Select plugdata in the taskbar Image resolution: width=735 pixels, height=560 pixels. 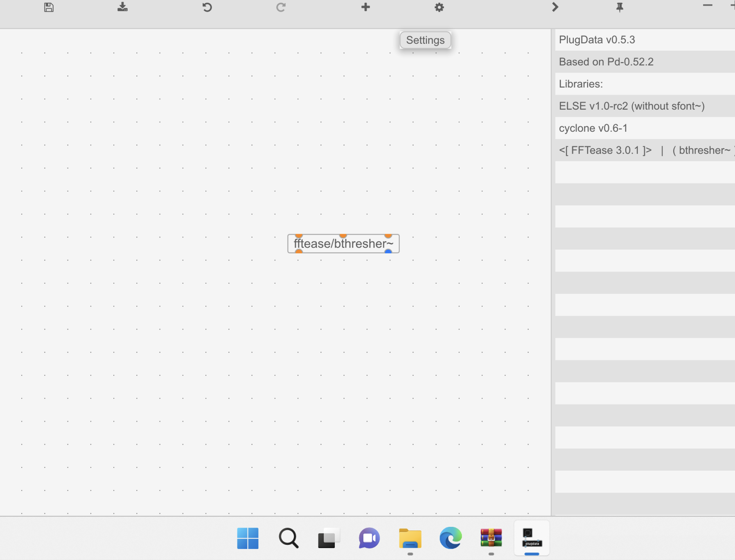pos(531,538)
